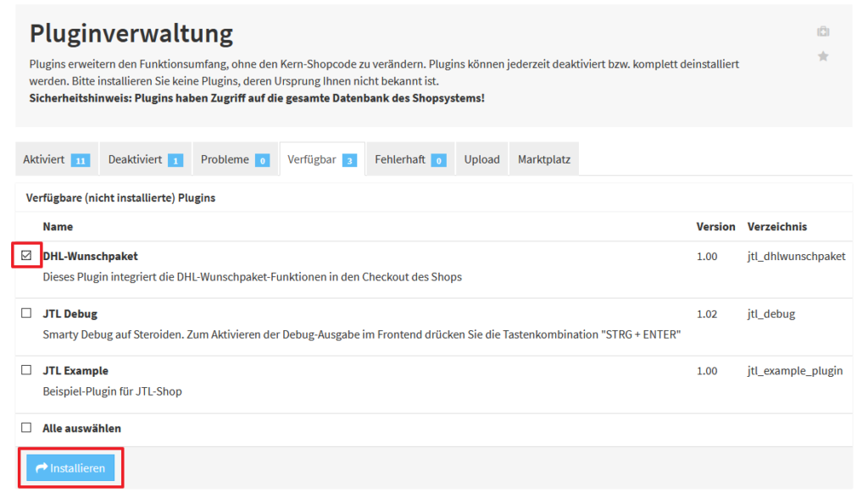This screenshot has height=498, width=868.
Task: Click the jtl_example_plugin directory text
Action: click(794, 371)
